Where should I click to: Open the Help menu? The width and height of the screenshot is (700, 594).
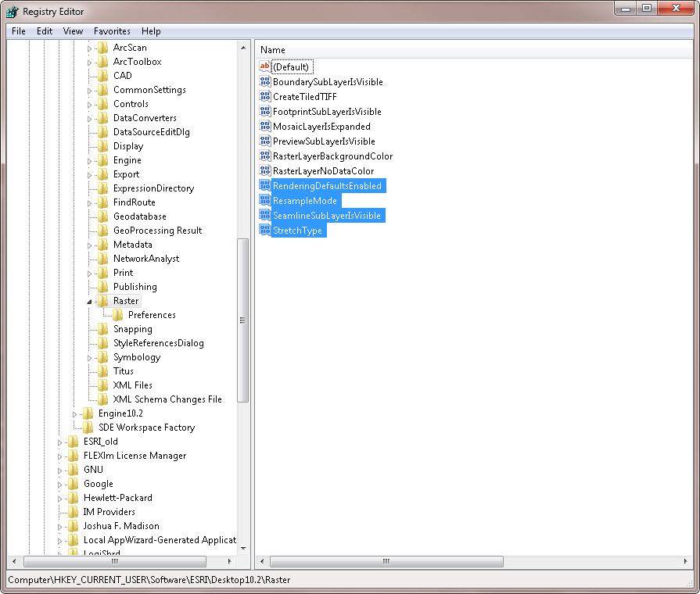coord(151,31)
